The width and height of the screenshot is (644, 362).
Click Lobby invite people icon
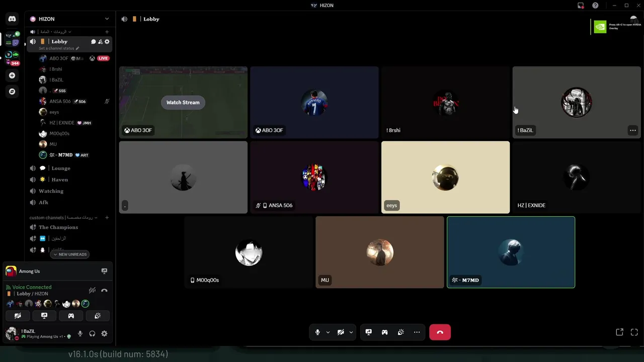(100, 42)
